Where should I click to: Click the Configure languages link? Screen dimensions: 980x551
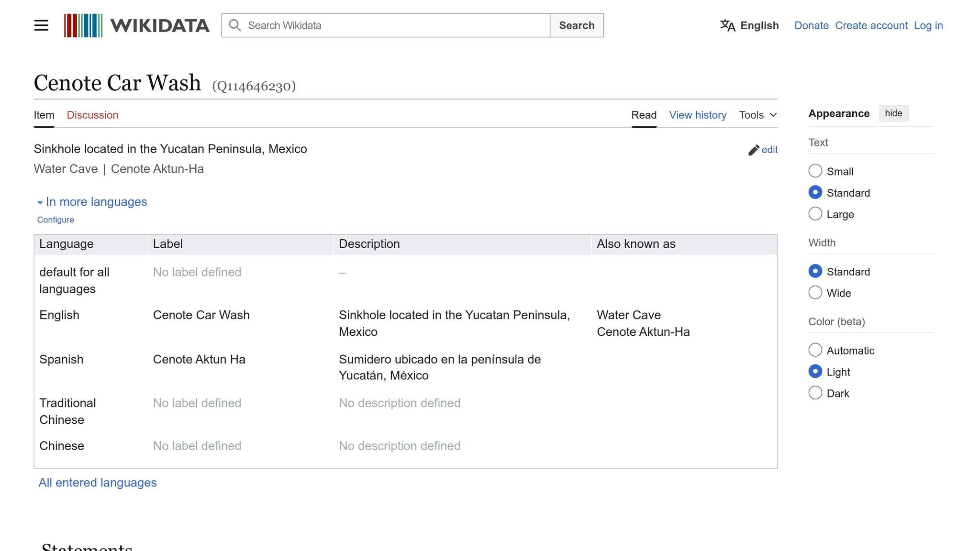pos(56,220)
